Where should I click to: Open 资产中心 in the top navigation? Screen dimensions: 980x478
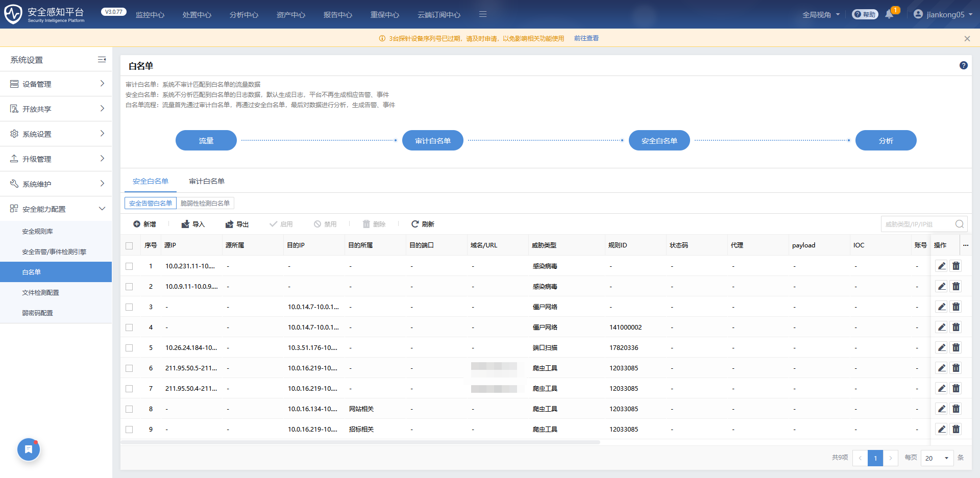291,15
